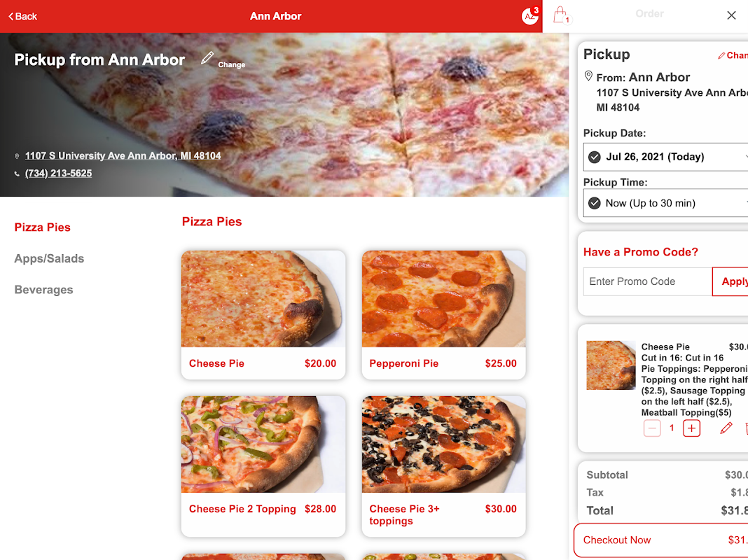The width and height of the screenshot is (748, 560).
Task: Open the restaurant phone number link
Action: [x=58, y=174]
